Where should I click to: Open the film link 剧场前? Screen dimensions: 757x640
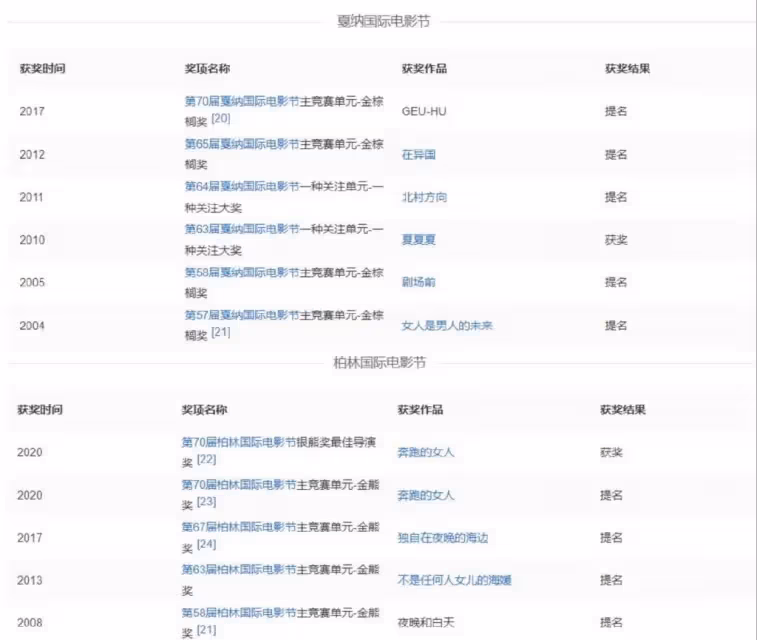coord(419,282)
